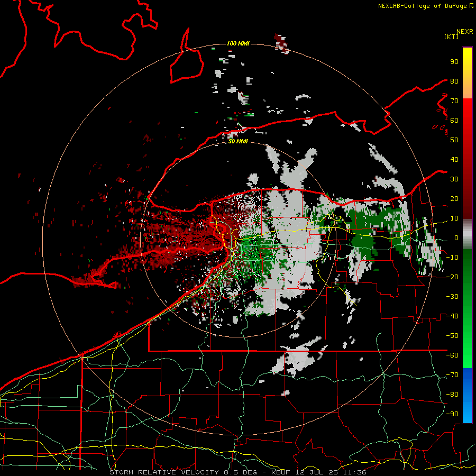This screenshot has width=476, height=476.
Task: Click the NEXR label above the color scale
Action: click(464, 32)
